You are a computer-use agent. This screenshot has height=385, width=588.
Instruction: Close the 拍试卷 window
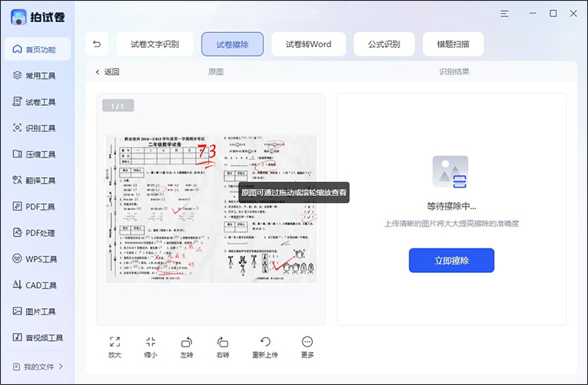573,13
